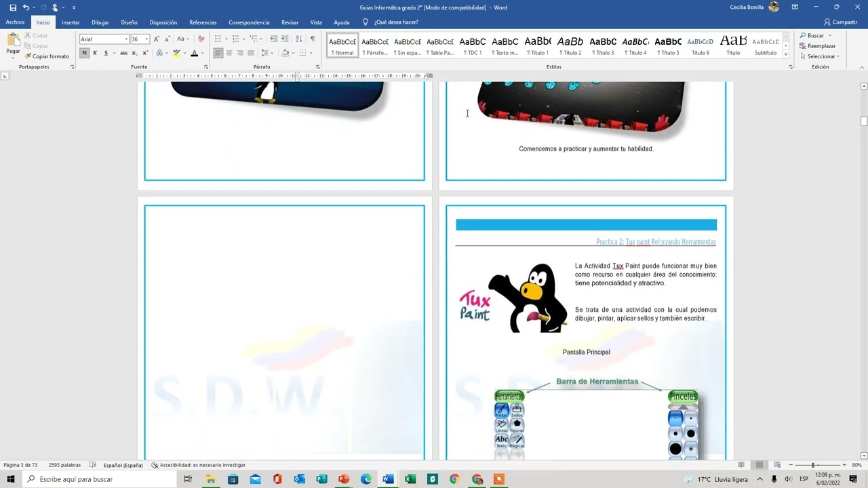
Task: Apply superscript x² formatting
Action: click(x=145, y=53)
